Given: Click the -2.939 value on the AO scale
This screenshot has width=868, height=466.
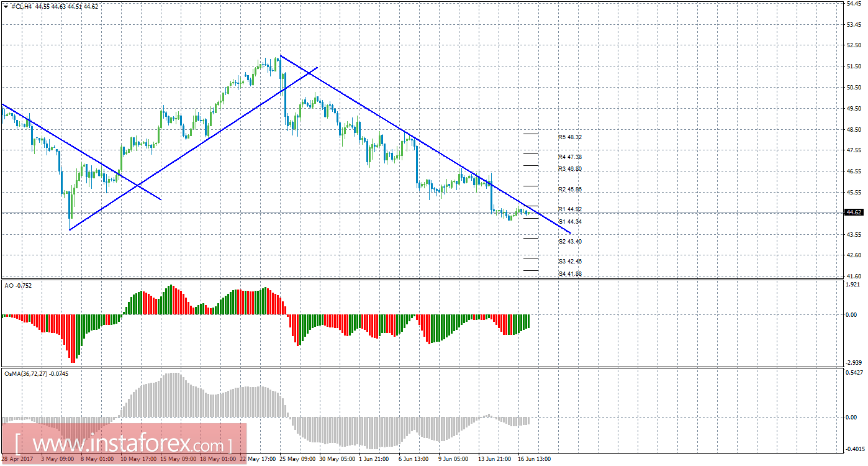Looking at the screenshot, I should tap(853, 363).
